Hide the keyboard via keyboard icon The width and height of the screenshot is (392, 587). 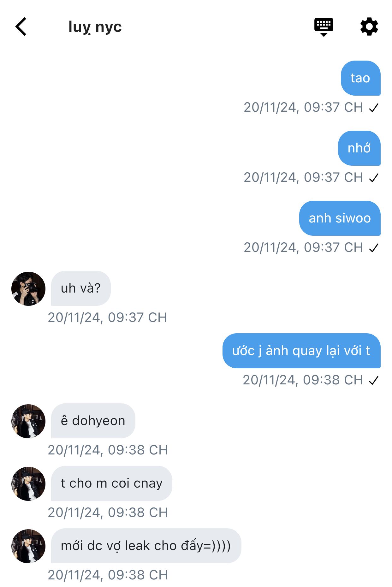coord(324,27)
